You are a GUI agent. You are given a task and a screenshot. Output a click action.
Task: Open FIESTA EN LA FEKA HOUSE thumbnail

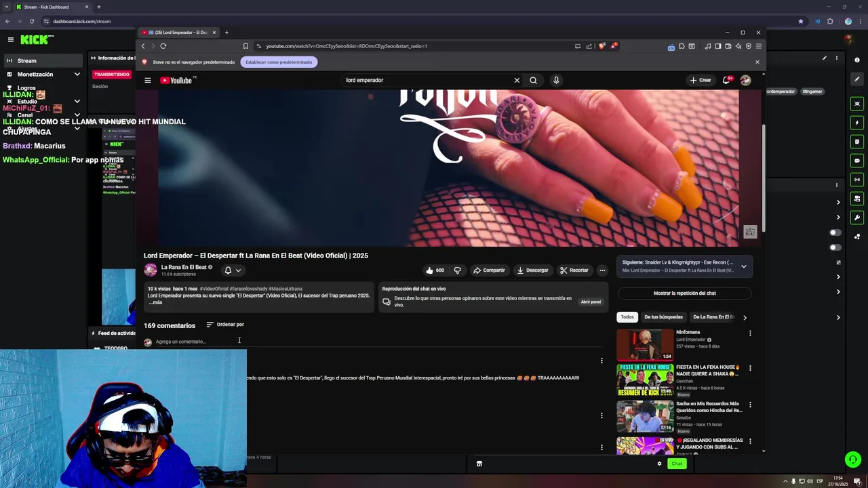(645, 380)
